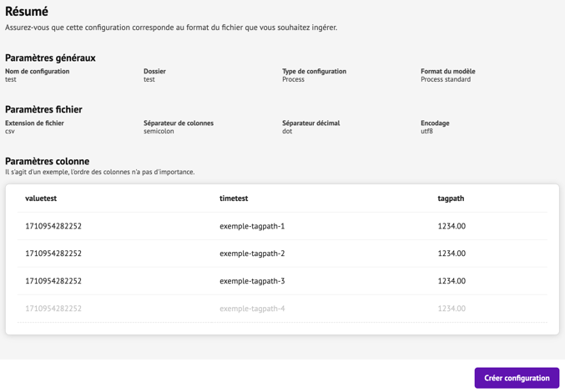The image size is (565, 392).
Task: Click the Paramètres généraux section title
Action: 50,58
